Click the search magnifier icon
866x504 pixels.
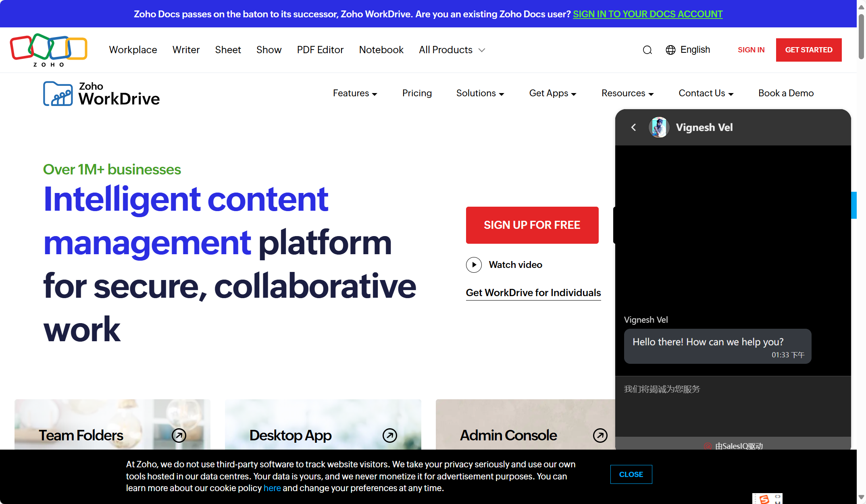[x=647, y=50]
